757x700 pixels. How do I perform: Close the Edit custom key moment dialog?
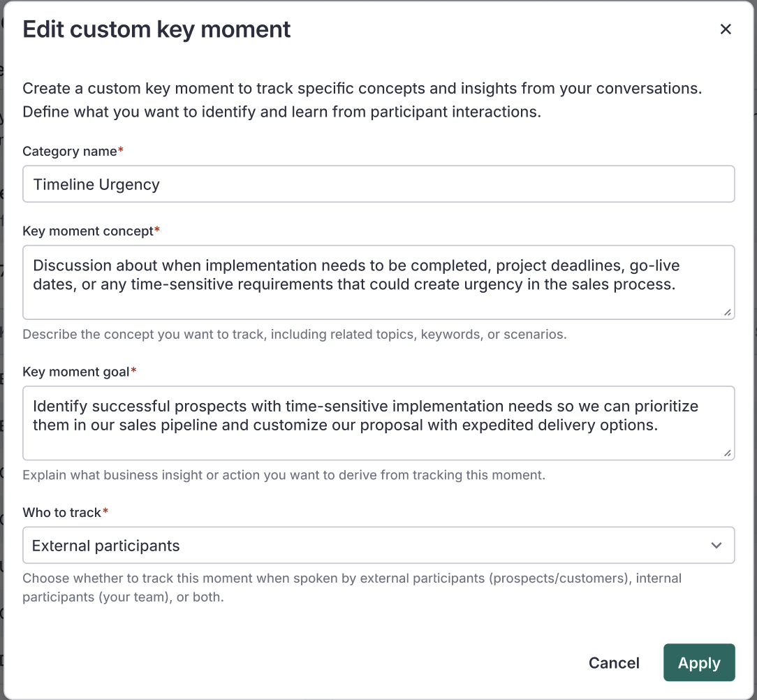tap(726, 29)
